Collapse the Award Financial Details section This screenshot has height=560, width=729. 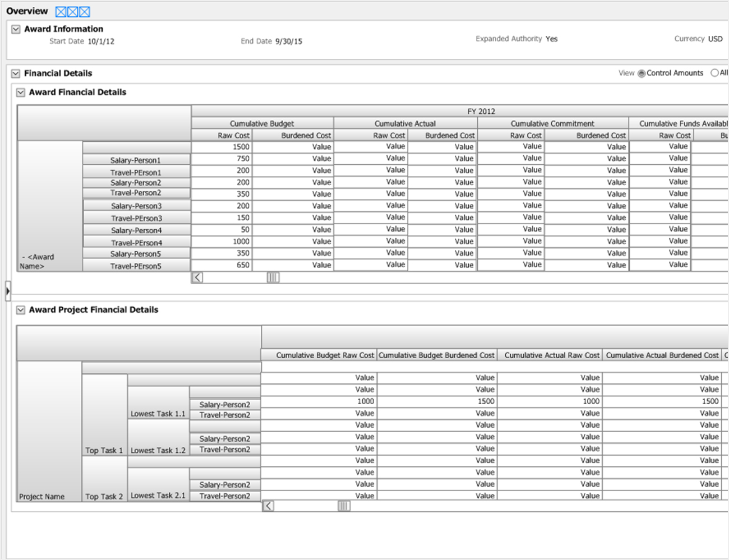pos(21,92)
